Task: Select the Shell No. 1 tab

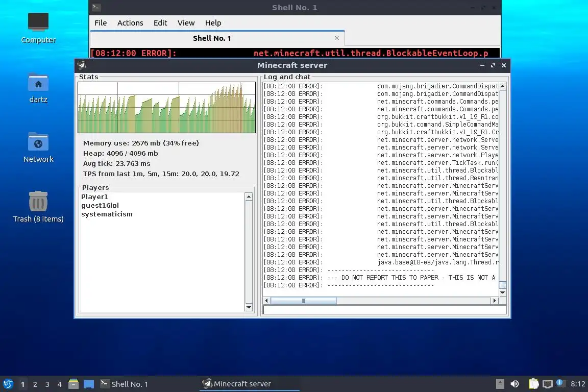Action: coord(212,38)
